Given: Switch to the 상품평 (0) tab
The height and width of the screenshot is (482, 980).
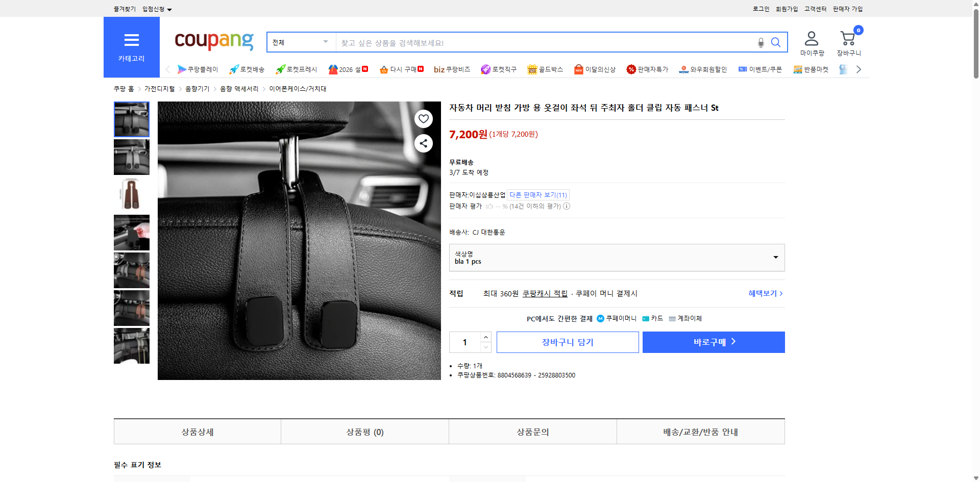Looking at the screenshot, I should pos(364,432).
